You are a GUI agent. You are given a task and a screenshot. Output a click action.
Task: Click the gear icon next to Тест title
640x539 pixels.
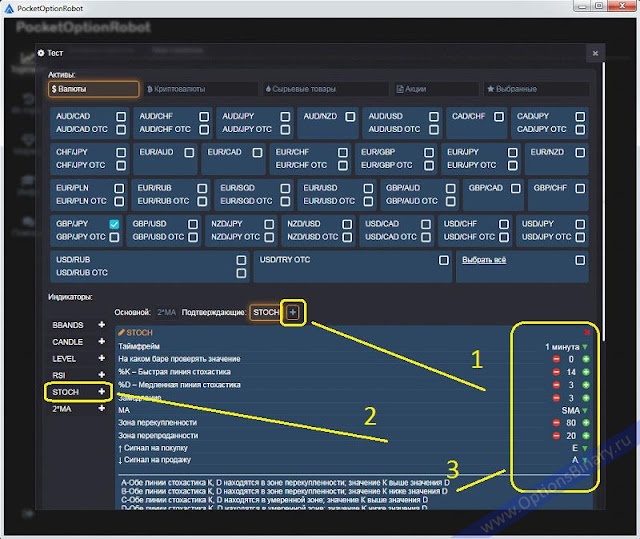(x=41, y=53)
